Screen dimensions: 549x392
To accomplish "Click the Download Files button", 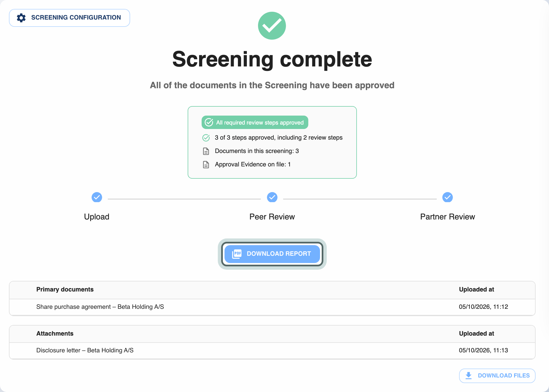I will [497, 376].
